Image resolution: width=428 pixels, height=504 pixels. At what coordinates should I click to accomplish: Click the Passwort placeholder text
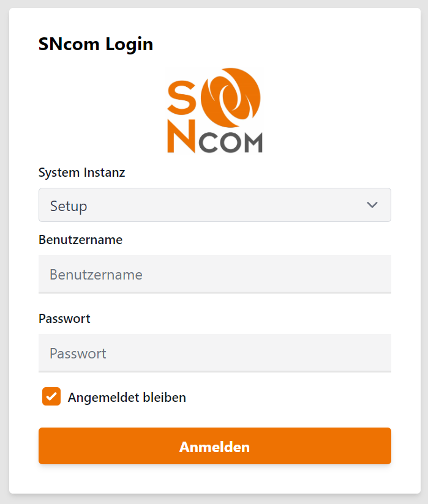pos(78,354)
